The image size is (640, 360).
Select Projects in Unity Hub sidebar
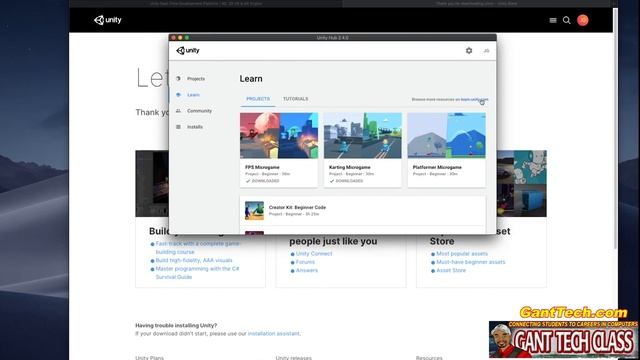tap(196, 79)
